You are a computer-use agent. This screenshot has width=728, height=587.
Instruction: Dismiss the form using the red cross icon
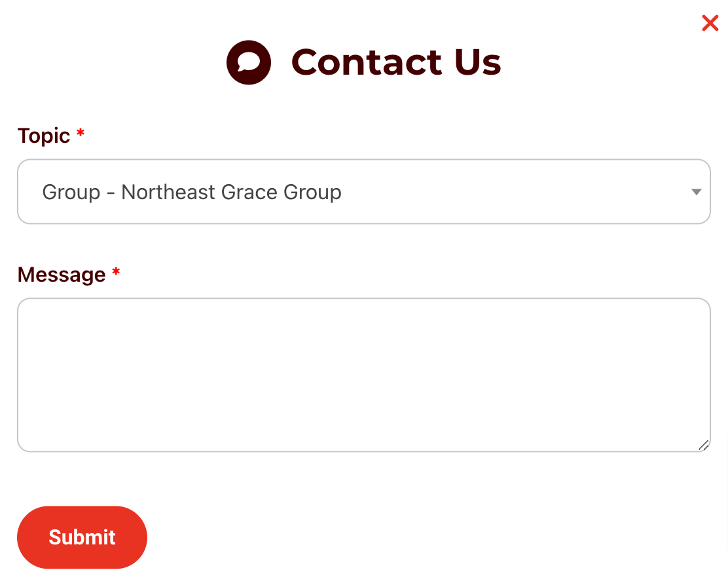point(710,23)
